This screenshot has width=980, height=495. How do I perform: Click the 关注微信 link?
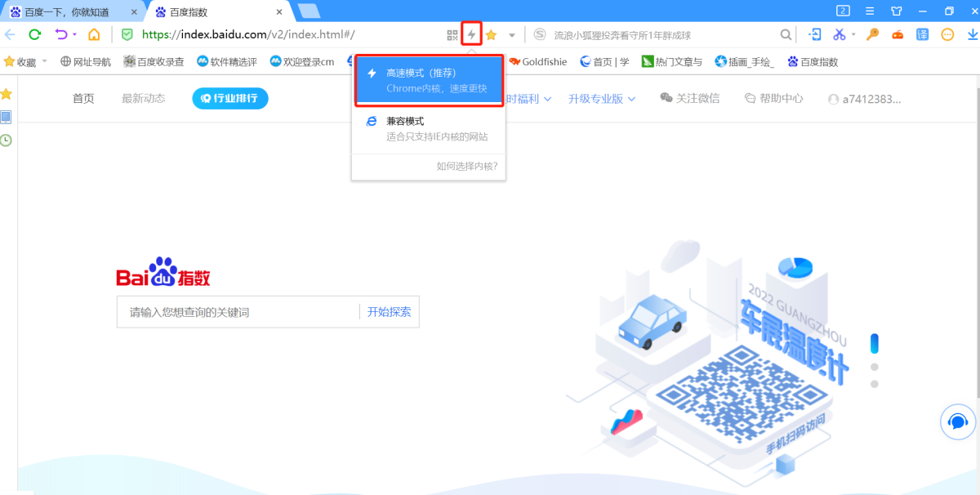point(690,98)
